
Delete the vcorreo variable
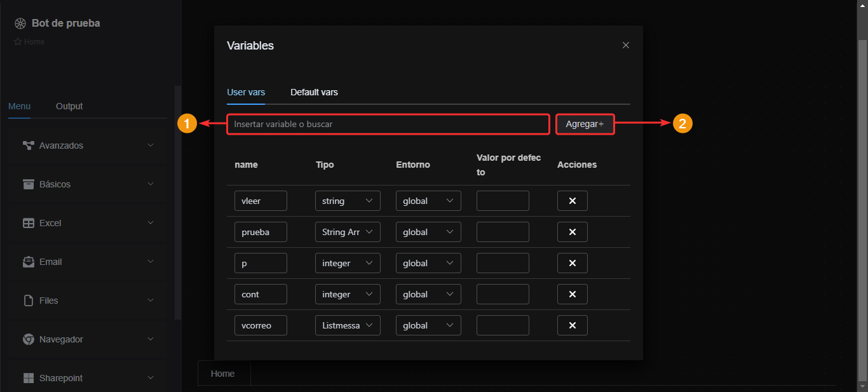tap(573, 325)
